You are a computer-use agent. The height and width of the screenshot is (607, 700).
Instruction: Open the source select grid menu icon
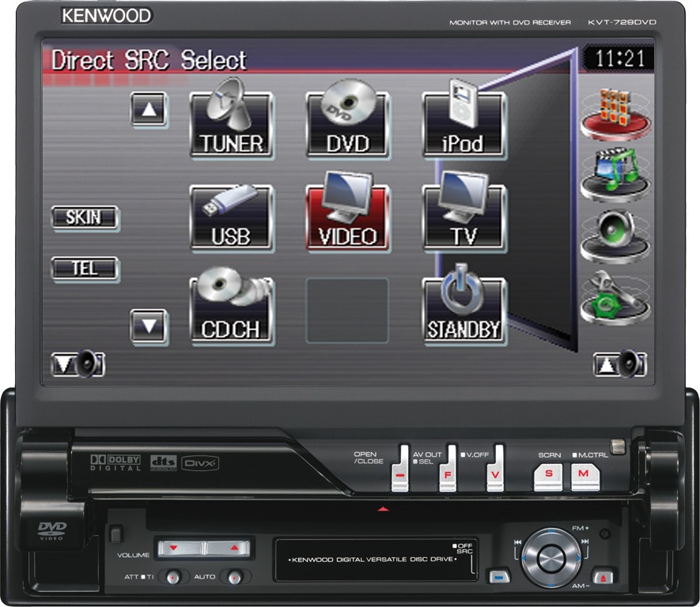[x=615, y=114]
